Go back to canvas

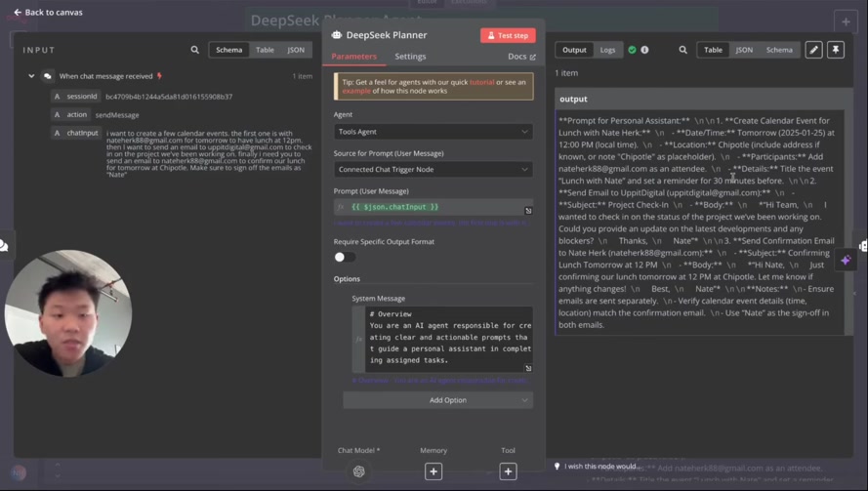click(48, 12)
